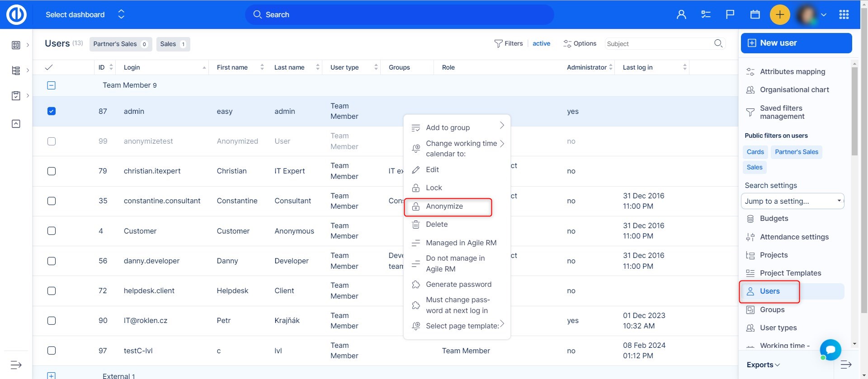Open Organisational chart
This screenshot has height=379, width=868.
794,90
